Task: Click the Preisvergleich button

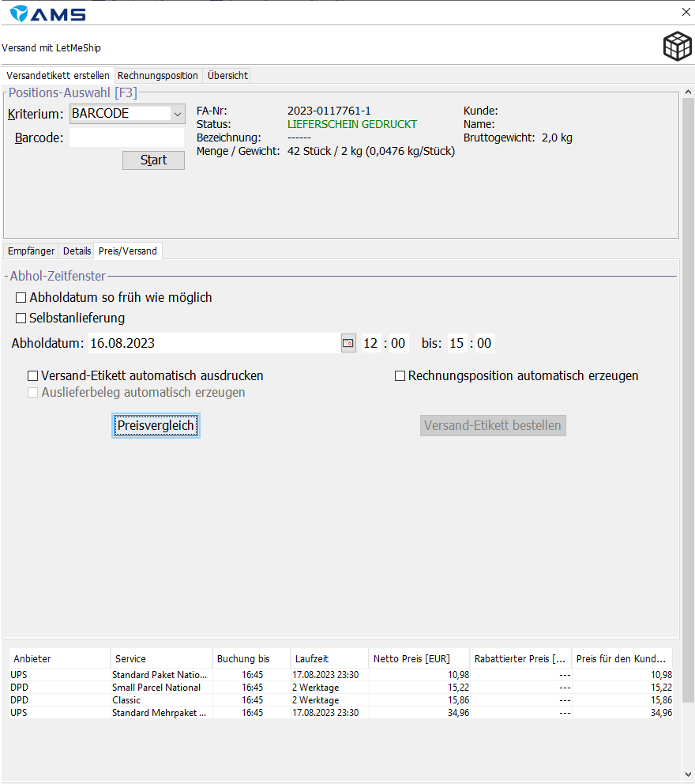Action: pos(156,426)
